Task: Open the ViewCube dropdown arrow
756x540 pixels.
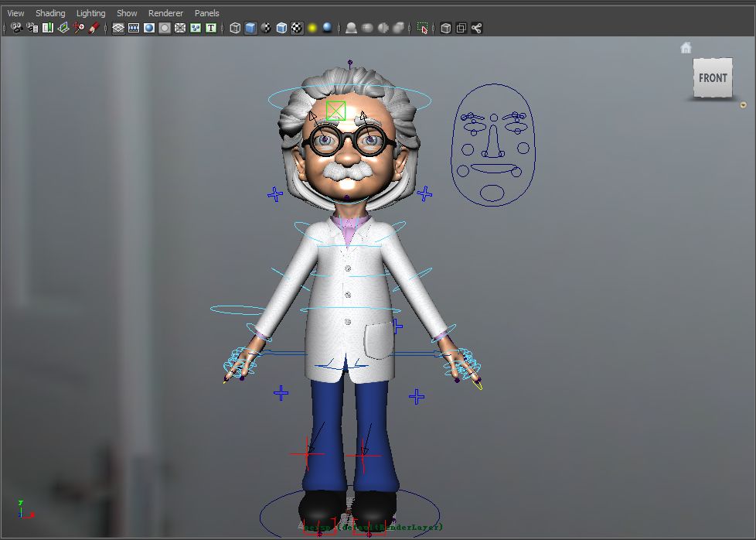Action: [x=743, y=104]
